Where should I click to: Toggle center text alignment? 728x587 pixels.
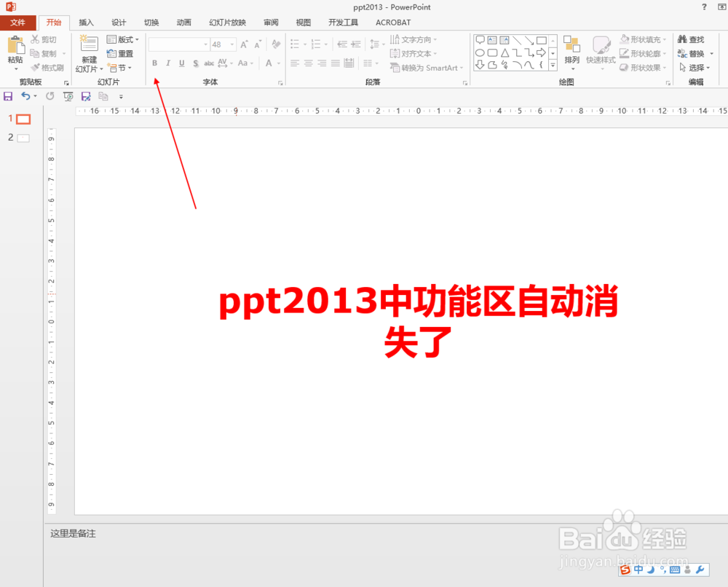point(308,63)
